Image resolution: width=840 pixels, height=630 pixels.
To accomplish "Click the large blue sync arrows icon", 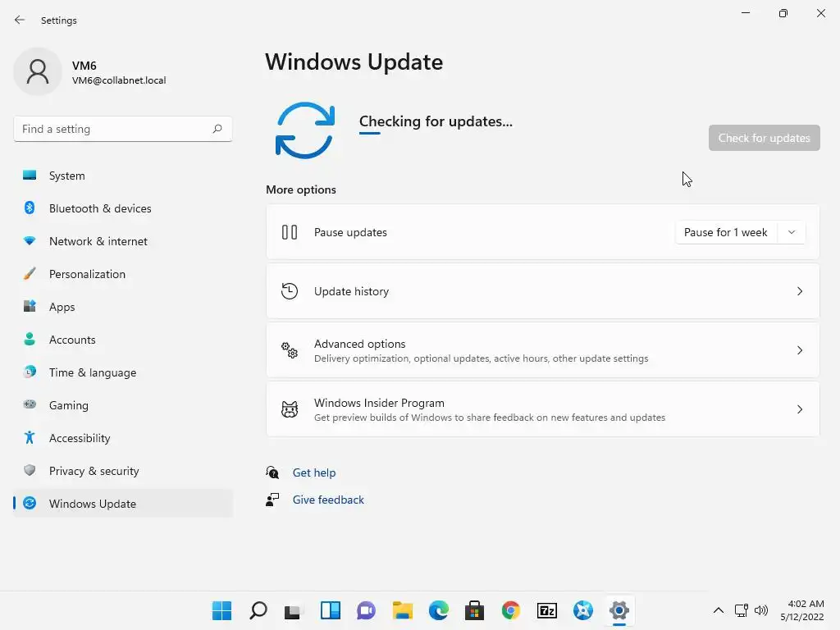I will pyautogui.click(x=305, y=130).
